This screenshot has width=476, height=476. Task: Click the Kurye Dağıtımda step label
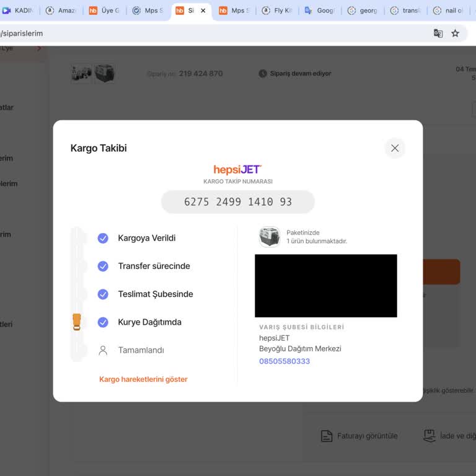[x=149, y=322]
